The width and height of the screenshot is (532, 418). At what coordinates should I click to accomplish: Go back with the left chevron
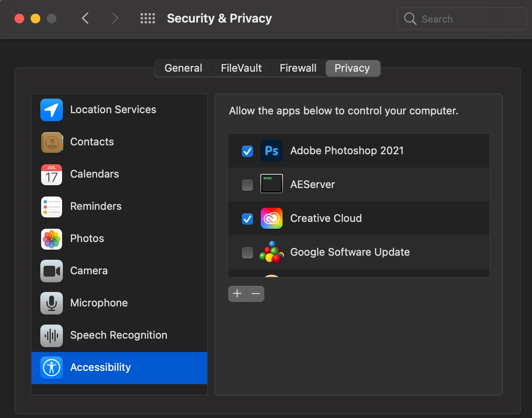pos(85,19)
